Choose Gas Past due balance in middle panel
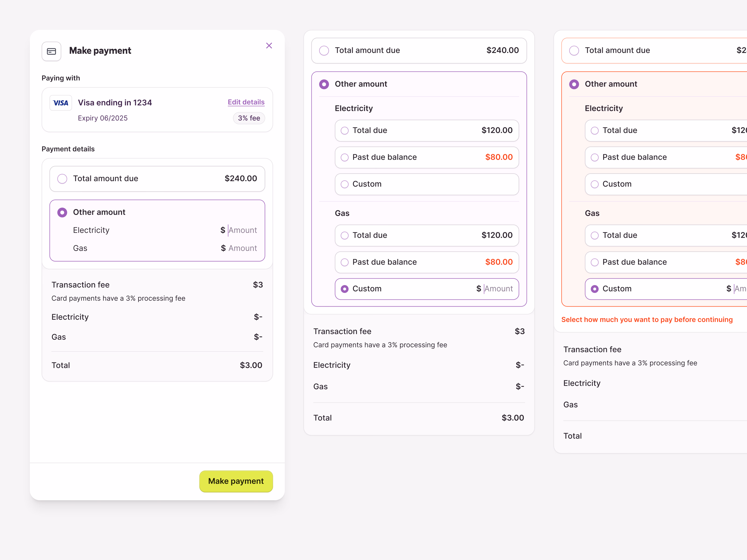The width and height of the screenshot is (747, 560). (426, 262)
